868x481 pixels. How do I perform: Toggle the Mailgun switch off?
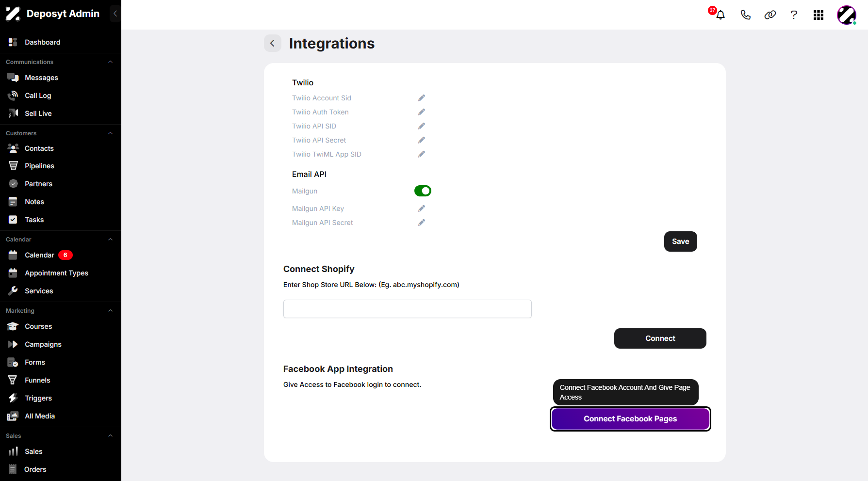tap(423, 191)
